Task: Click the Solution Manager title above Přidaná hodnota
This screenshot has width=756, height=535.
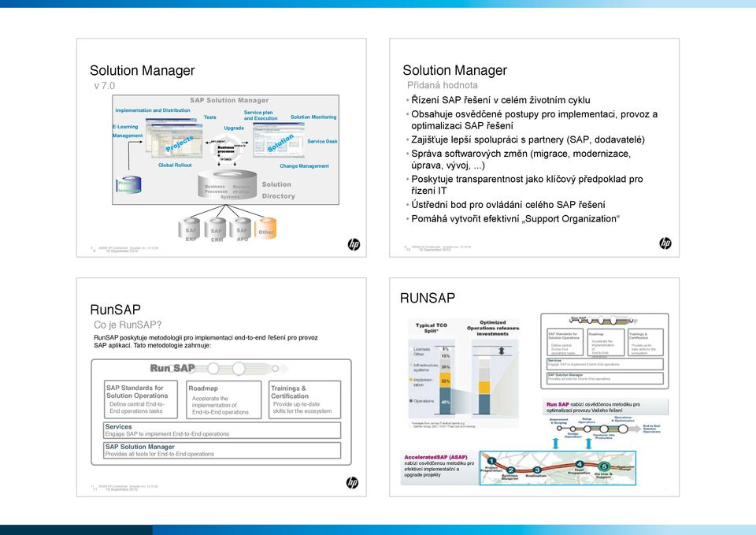Action: click(x=454, y=70)
